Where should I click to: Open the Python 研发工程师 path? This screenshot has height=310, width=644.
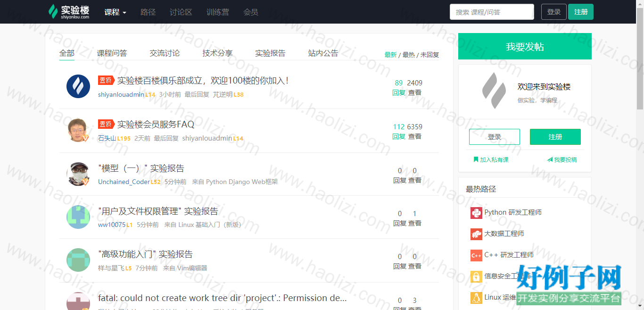click(x=513, y=212)
